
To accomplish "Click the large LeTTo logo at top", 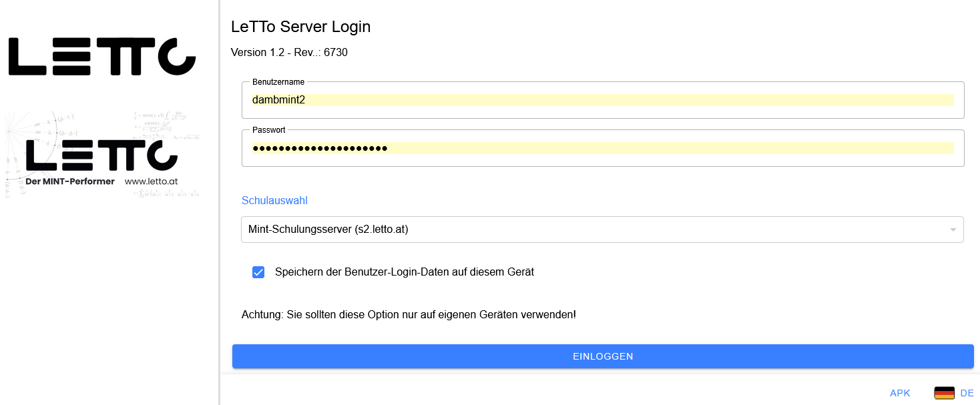I will click(x=101, y=57).
